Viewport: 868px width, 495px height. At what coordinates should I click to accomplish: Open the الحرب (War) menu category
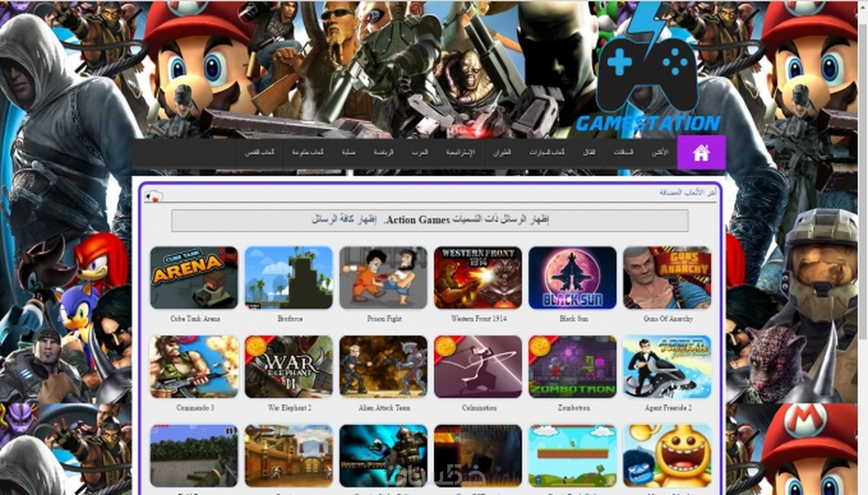[420, 152]
